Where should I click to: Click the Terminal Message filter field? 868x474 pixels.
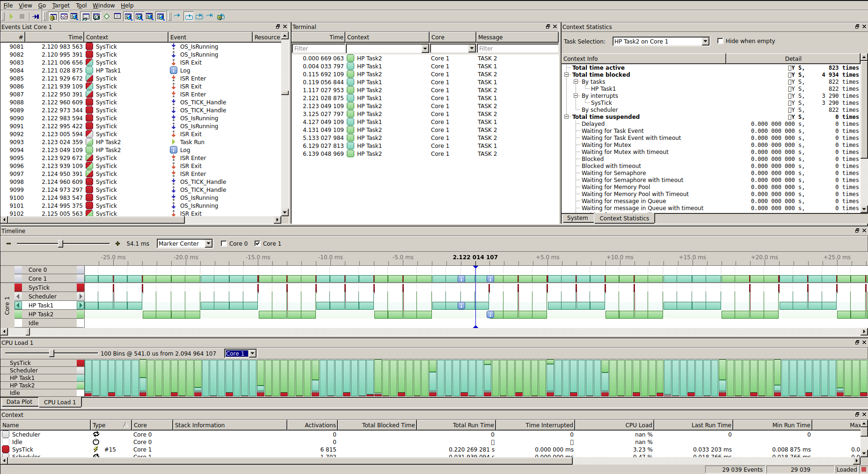517,48
